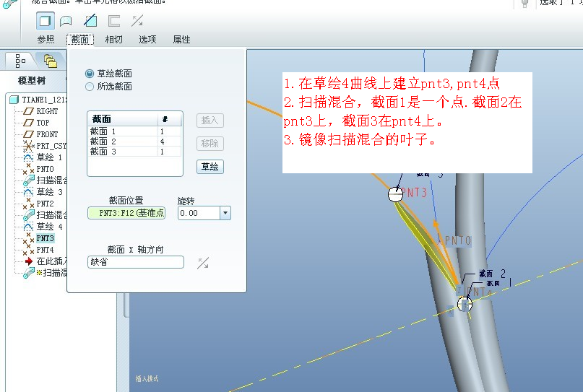Click flip icon beside 截面 X 轴方向 field
The width and height of the screenshot is (583, 392).
click(203, 263)
